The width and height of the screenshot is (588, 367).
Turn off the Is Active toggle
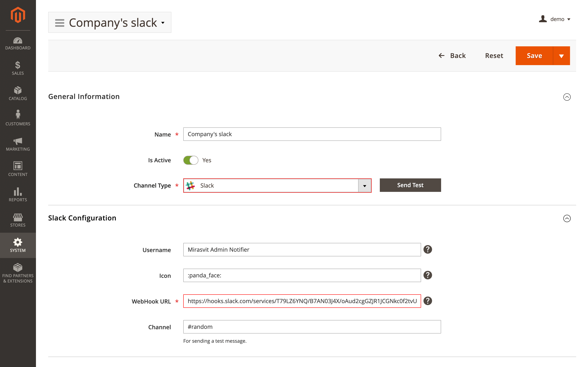coord(191,160)
